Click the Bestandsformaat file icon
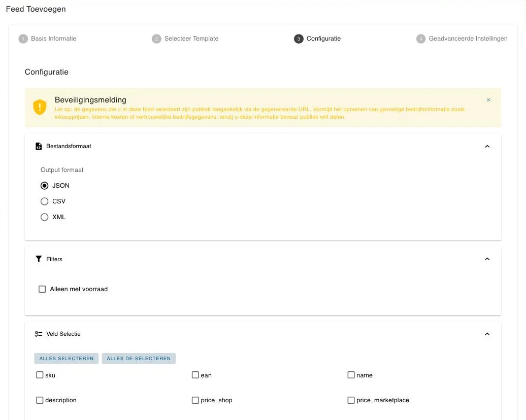The width and height of the screenshot is (526, 420). pos(39,146)
